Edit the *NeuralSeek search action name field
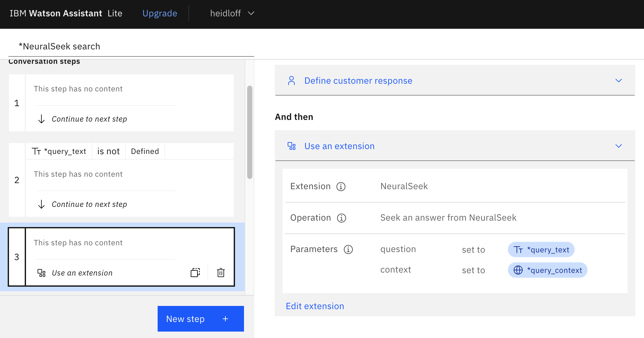The height and width of the screenshot is (338, 644). (131, 46)
